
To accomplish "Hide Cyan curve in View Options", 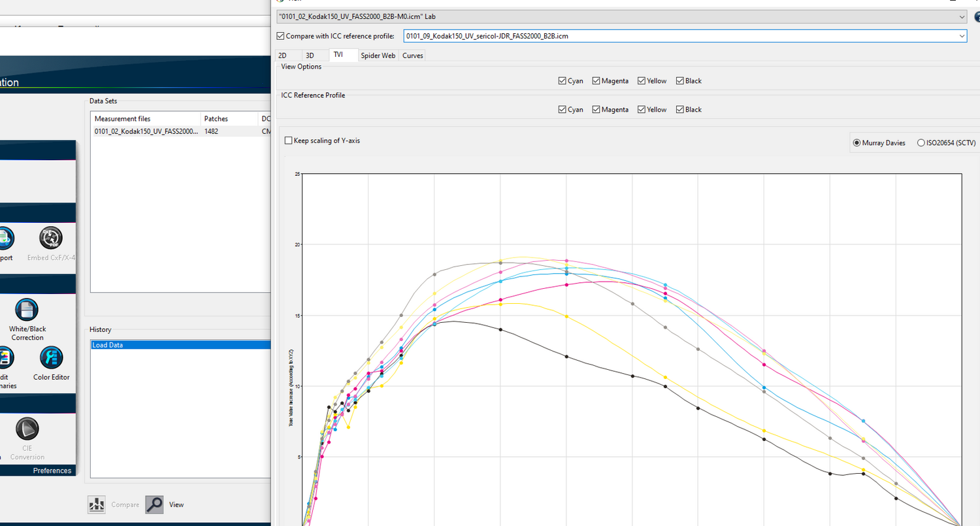I will pyautogui.click(x=563, y=81).
